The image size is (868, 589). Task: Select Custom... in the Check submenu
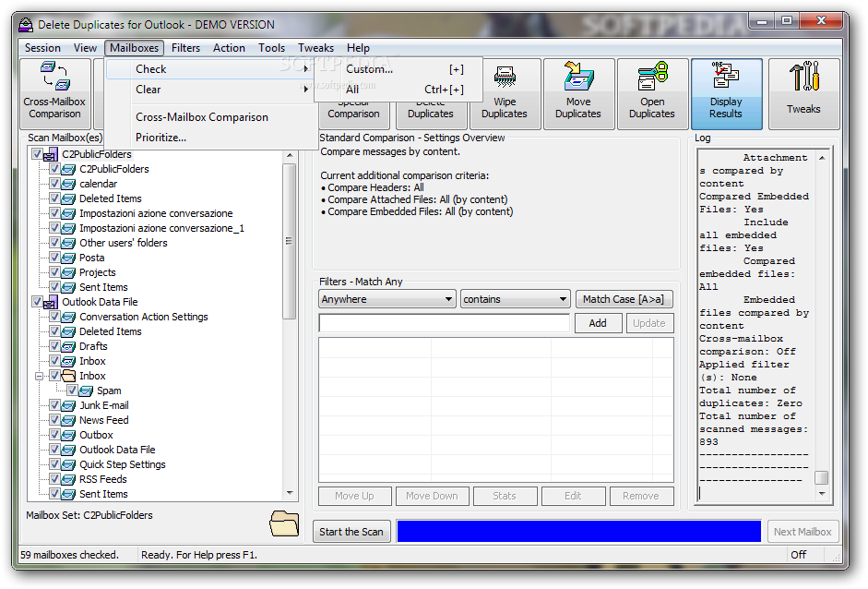[398, 69]
